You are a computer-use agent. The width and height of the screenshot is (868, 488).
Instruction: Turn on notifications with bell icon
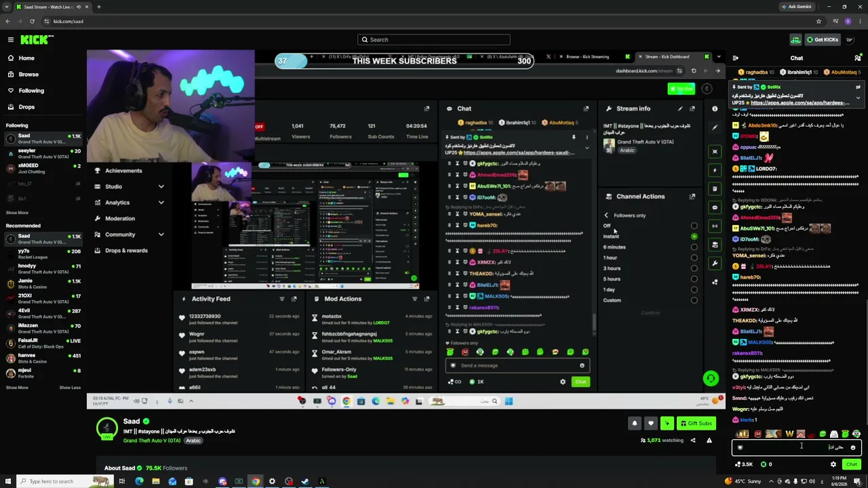[635, 424]
